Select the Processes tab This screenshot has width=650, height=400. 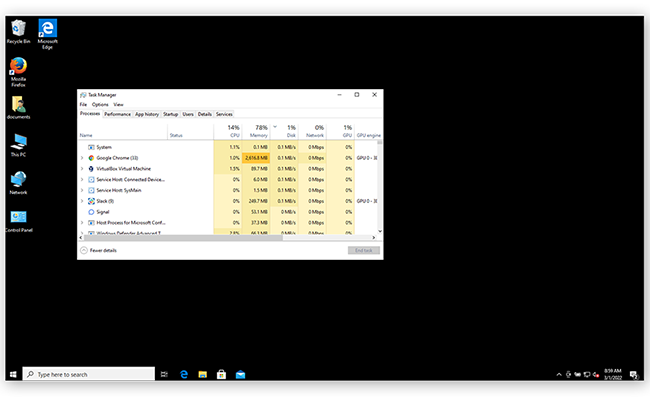point(90,114)
